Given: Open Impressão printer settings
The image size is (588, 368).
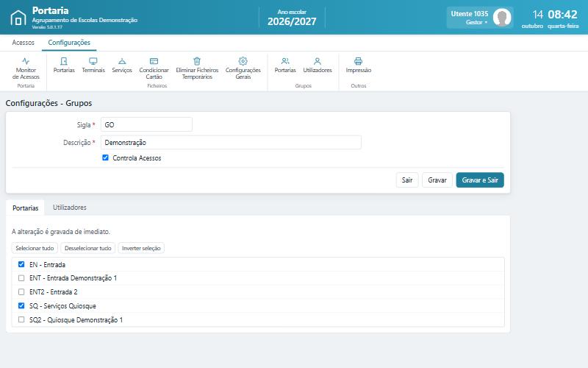Looking at the screenshot, I should (359, 65).
